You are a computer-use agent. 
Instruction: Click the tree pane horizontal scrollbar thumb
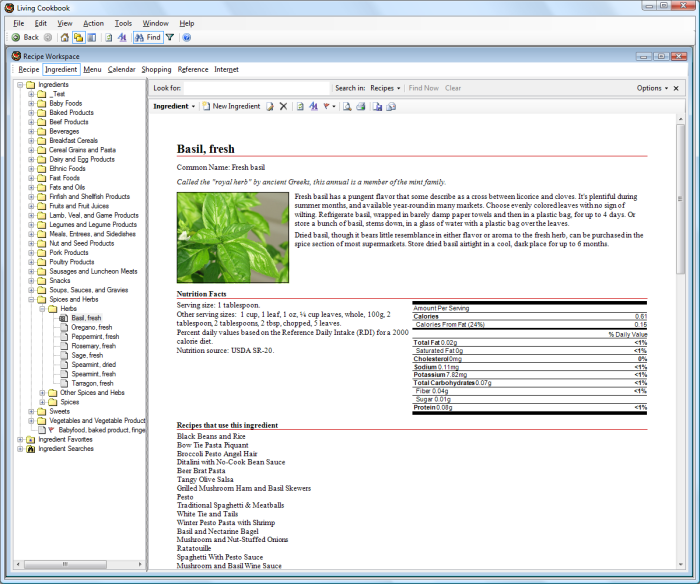pos(65,564)
